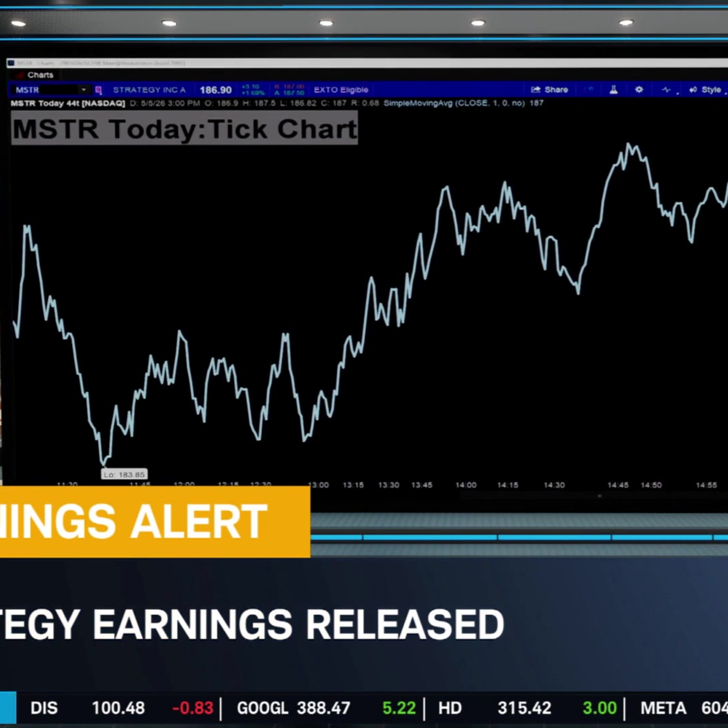Click the orange ALERT banner
The width and height of the screenshot is (728, 728).
pyautogui.click(x=155, y=522)
